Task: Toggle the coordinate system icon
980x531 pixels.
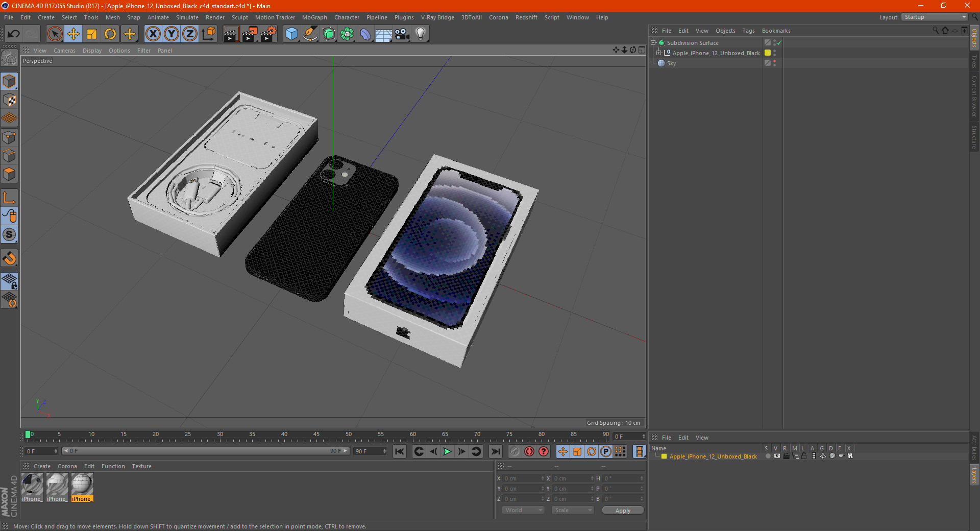Action: 209,34
